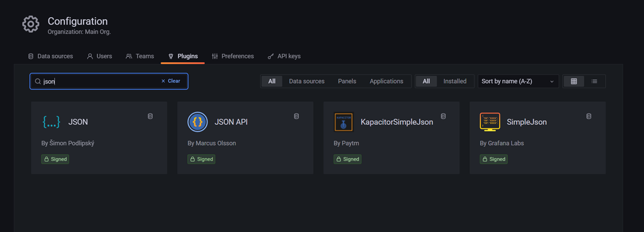Click lock icon in SimpleJson Signed badge
644x232 pixels.
[x=485, y=159]
